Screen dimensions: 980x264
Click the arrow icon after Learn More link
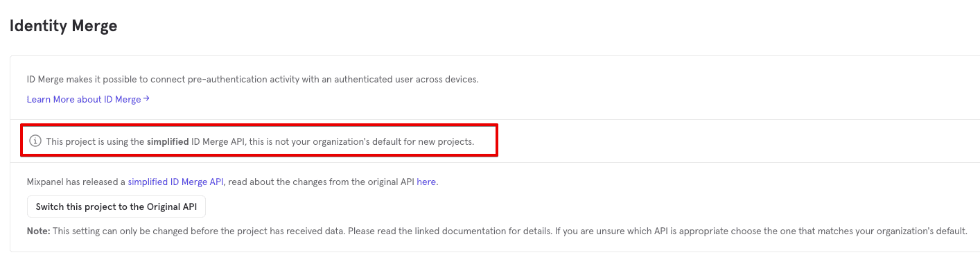[146, 99]
